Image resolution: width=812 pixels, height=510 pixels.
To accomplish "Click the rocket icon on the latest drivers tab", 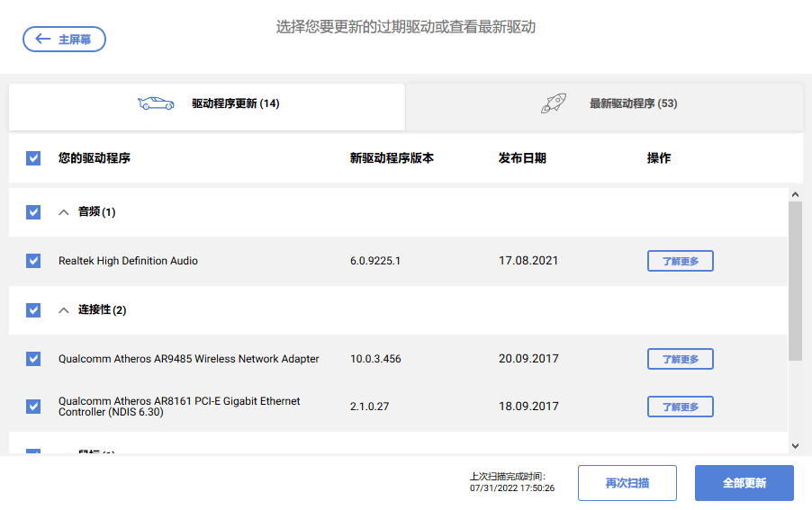I will click(554, 103).
